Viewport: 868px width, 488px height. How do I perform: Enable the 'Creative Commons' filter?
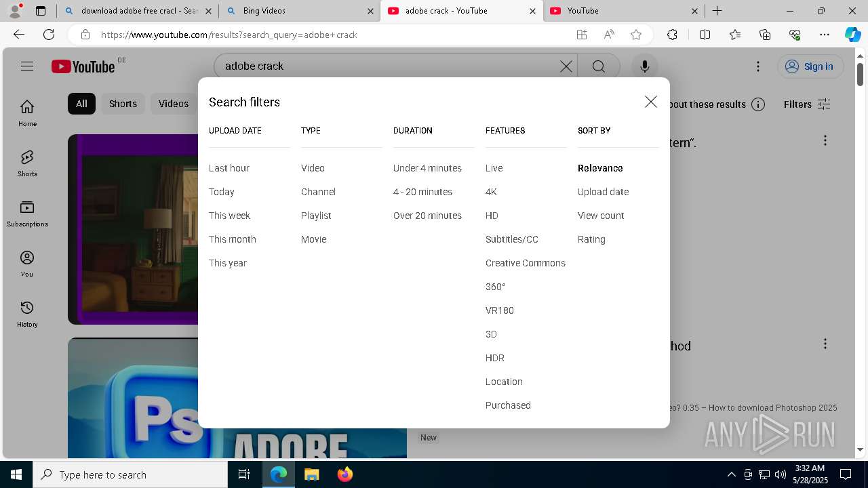click(526, 263)
